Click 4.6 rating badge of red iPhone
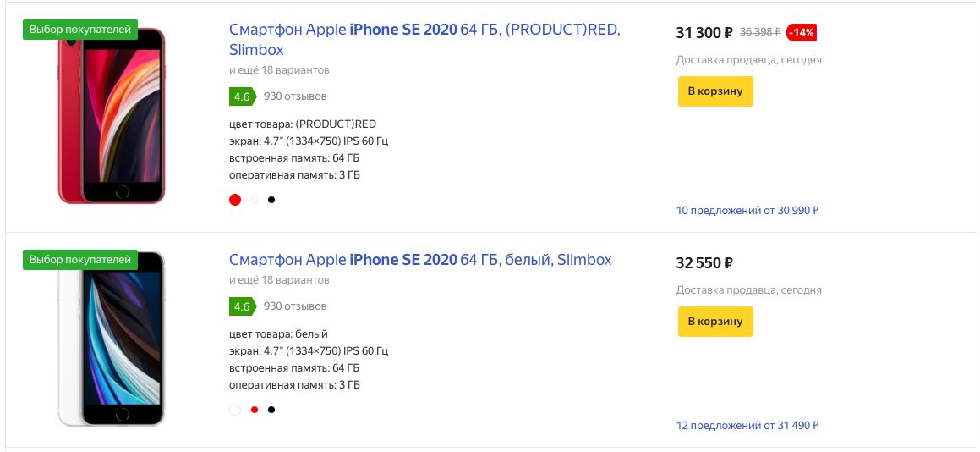The width and height of the screenshot is (980, 452). click(243, 97)
